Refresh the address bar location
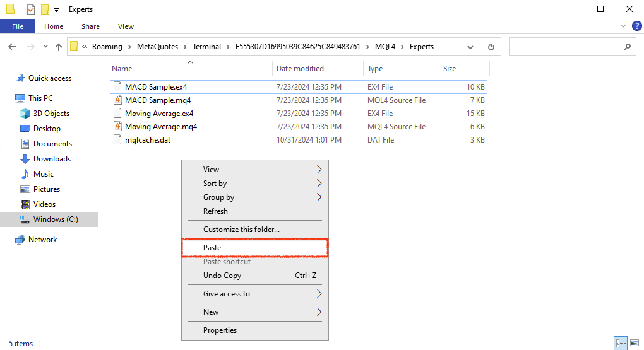Screen dimensions: 644x350 (491, 47)
